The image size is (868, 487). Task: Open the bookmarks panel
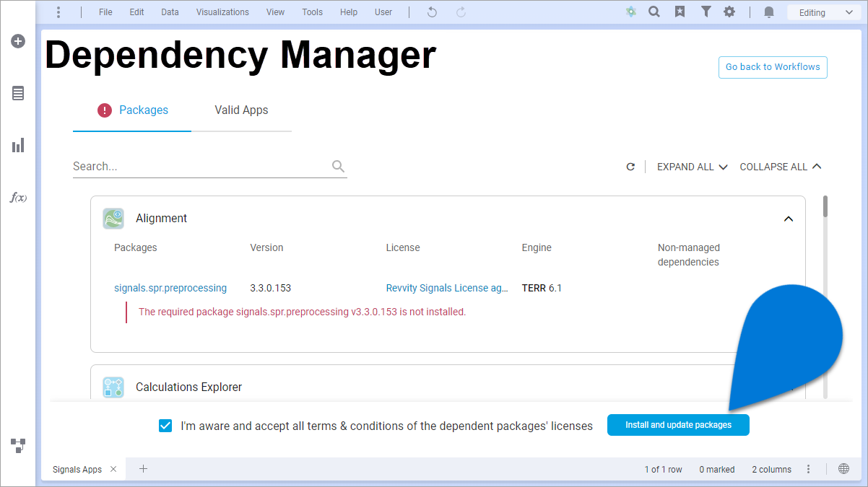(x=680, y=12)
